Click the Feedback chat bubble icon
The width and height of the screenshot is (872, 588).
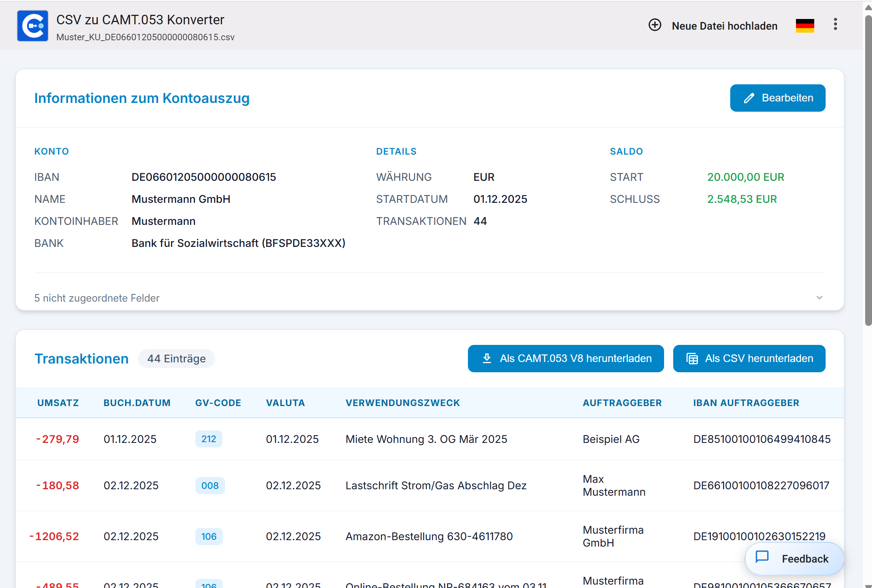click(762, 557)
